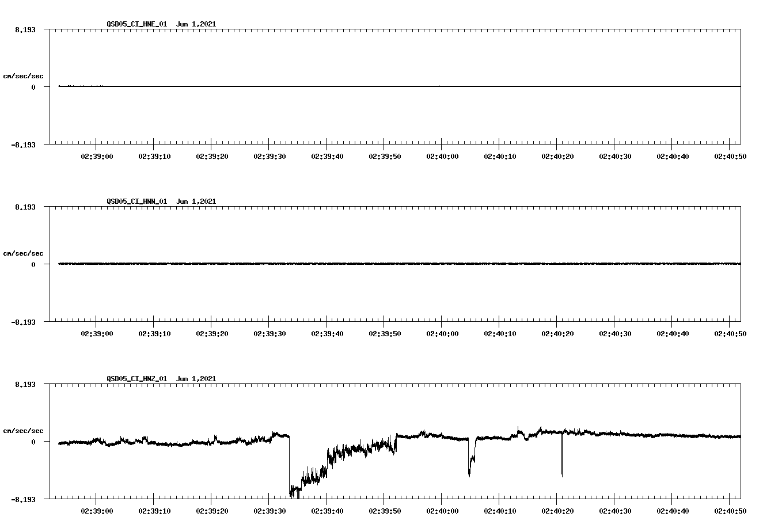Click 02:40:00 time label on HNE axis
Screen dimensions: 782x532
click(x=442, y=156)
